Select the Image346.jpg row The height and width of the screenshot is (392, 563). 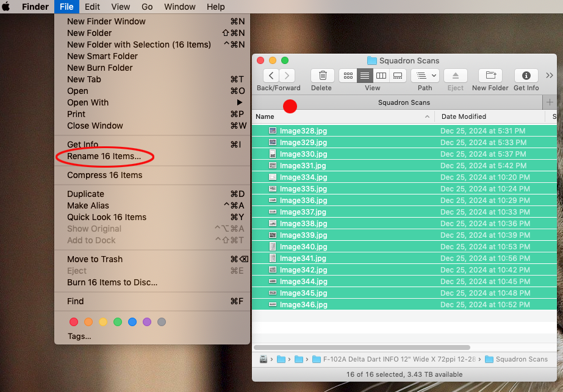click(x=404, y=304)
